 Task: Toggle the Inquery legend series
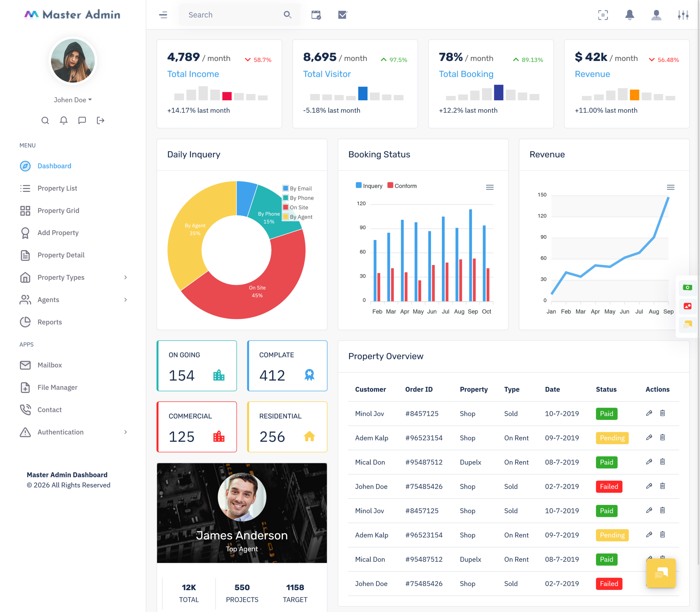[x=369, y=186]
